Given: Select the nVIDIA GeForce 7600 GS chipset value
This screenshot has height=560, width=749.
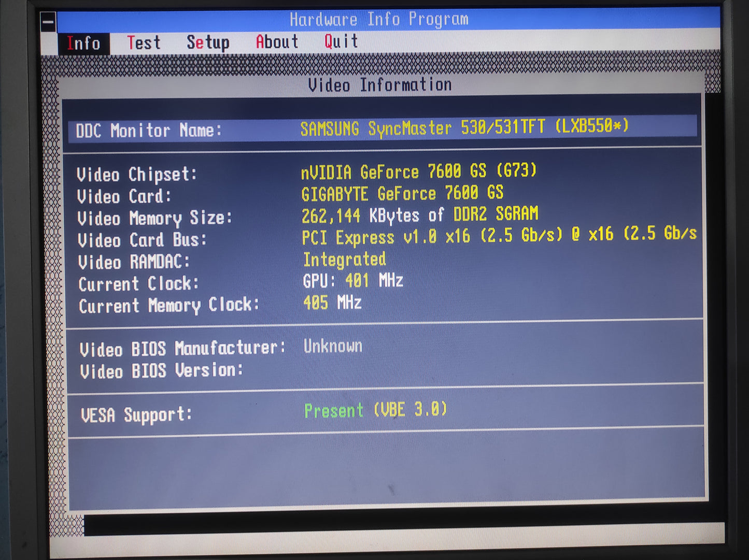Looking at the screenshot, I should click(418, 171).
